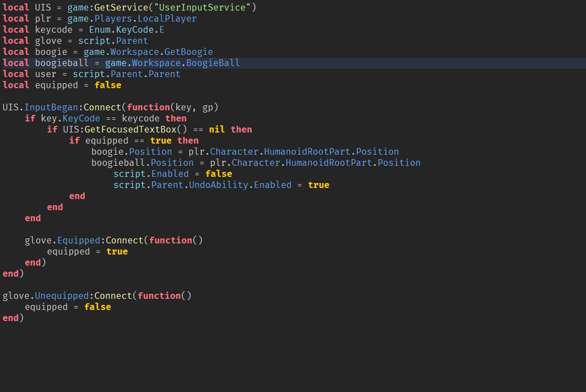Click Equipped in glove.Equipped:Connect

click(x=79, y=241)
